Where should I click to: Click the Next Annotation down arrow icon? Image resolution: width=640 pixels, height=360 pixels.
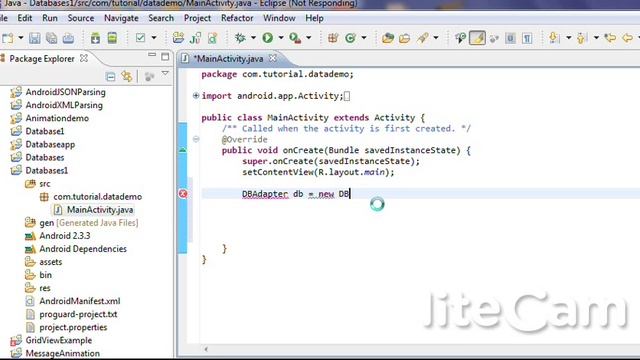(554, 38)
